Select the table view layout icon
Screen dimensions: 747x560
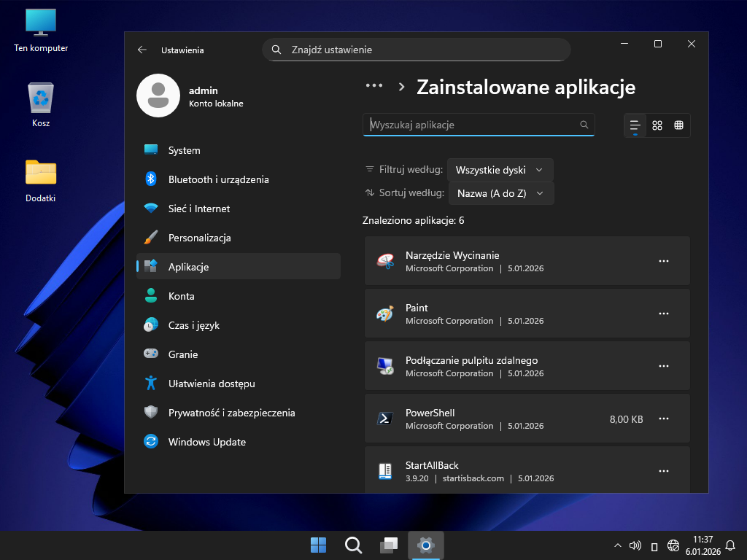pyautogui.click(x=678, y=125)
